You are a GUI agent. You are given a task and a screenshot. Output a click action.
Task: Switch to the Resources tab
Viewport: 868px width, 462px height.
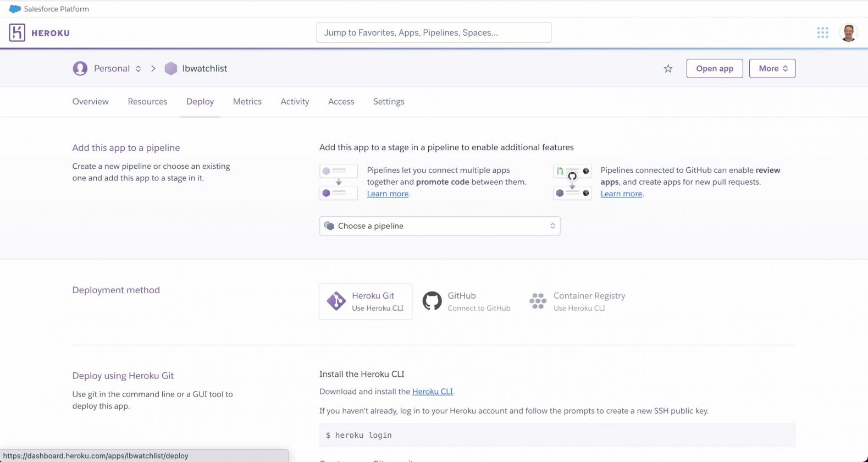tap(147, 102)
